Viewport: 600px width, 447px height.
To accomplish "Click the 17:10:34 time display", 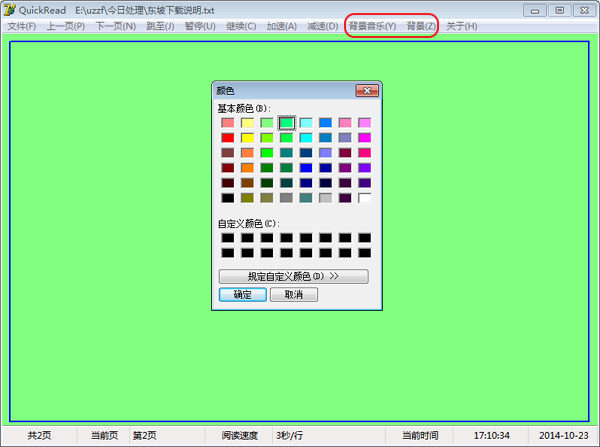I will [491, 436].
